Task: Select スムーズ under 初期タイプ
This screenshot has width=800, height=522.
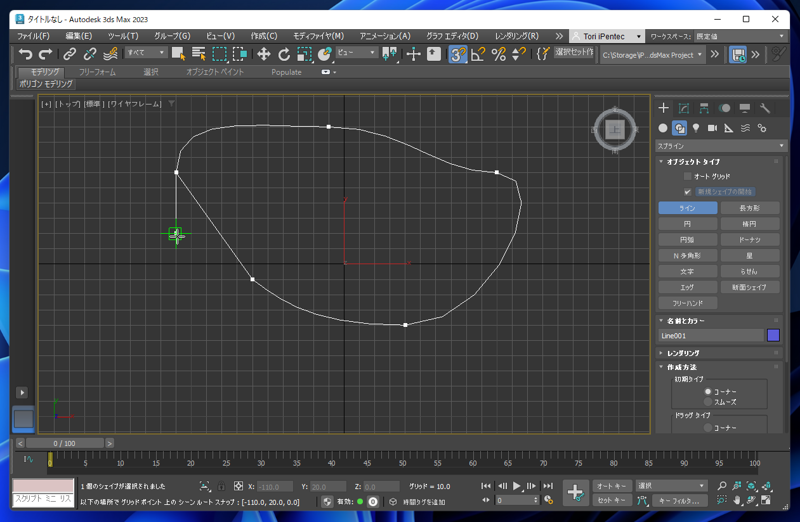Action: click(x=708, y=402)
